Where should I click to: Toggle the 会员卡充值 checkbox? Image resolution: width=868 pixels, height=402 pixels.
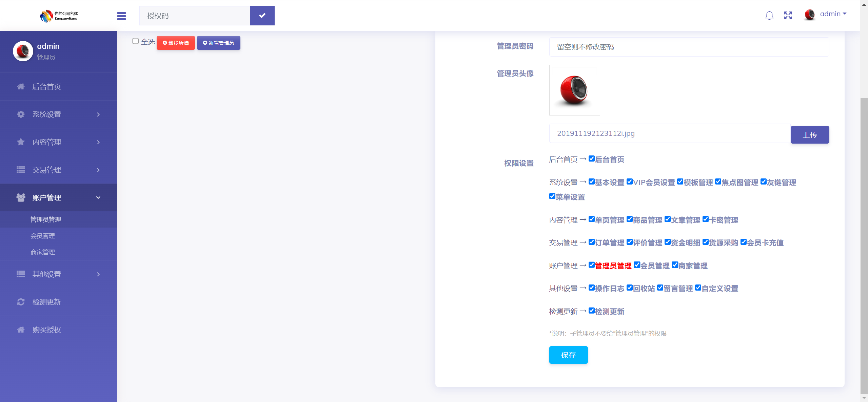pos(744,242)
